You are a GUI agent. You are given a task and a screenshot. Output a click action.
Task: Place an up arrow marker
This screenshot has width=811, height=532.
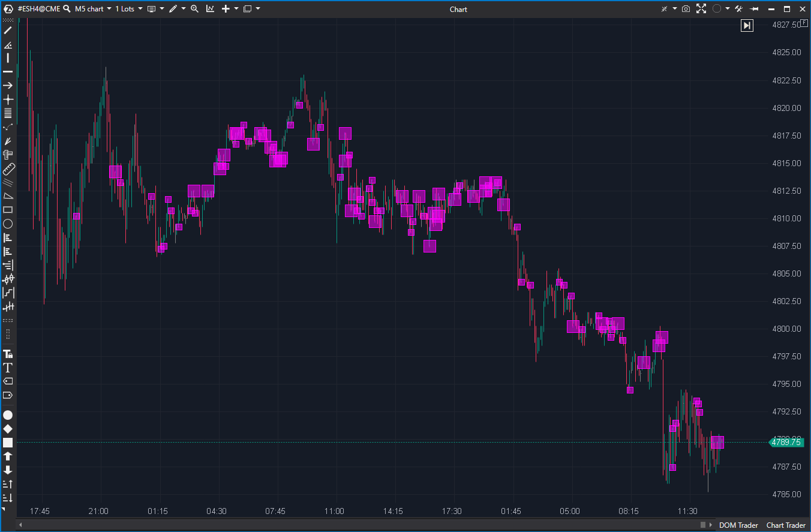[8, 456]
